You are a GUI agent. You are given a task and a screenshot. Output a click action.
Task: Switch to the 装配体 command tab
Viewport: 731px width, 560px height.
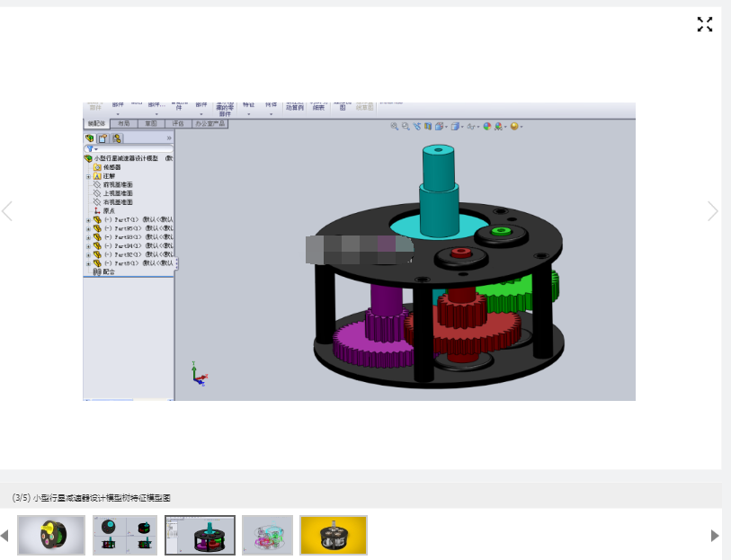(x=96, y=123)
